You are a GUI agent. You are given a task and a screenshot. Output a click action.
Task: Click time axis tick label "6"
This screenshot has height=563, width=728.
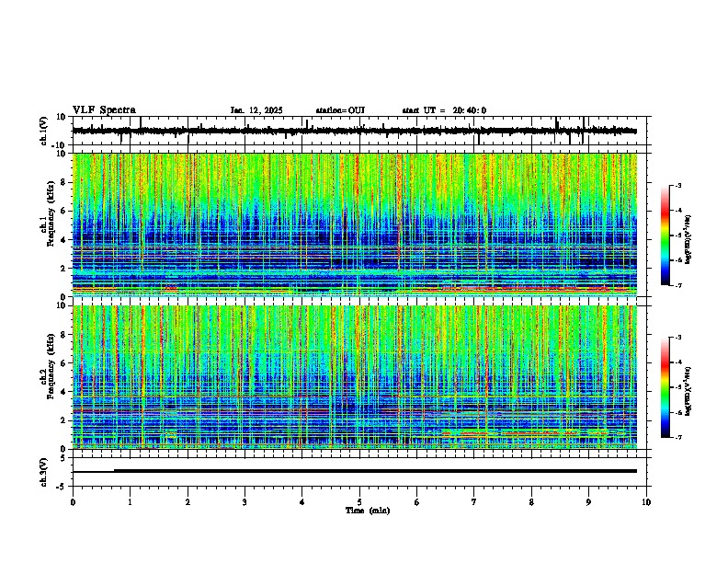(x=417, y=502)
